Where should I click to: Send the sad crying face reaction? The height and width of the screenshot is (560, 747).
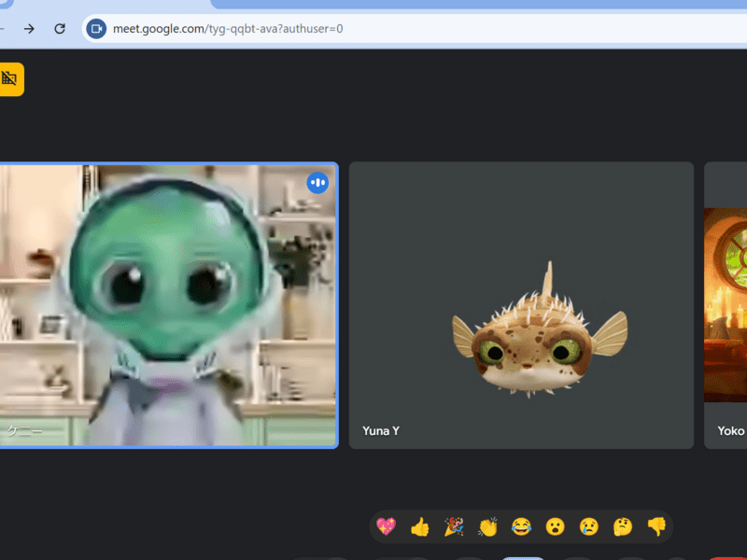[x=588, y=527]
